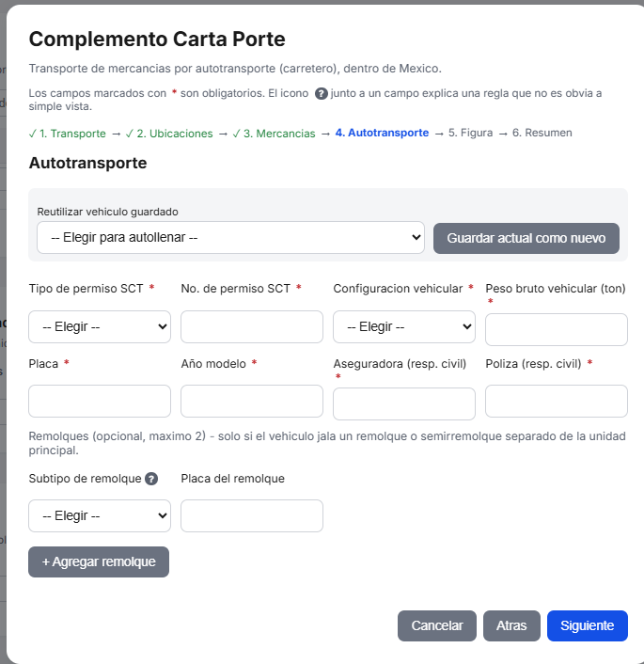Click the Peso bruto vehicular (ton) label

(555, 289)
